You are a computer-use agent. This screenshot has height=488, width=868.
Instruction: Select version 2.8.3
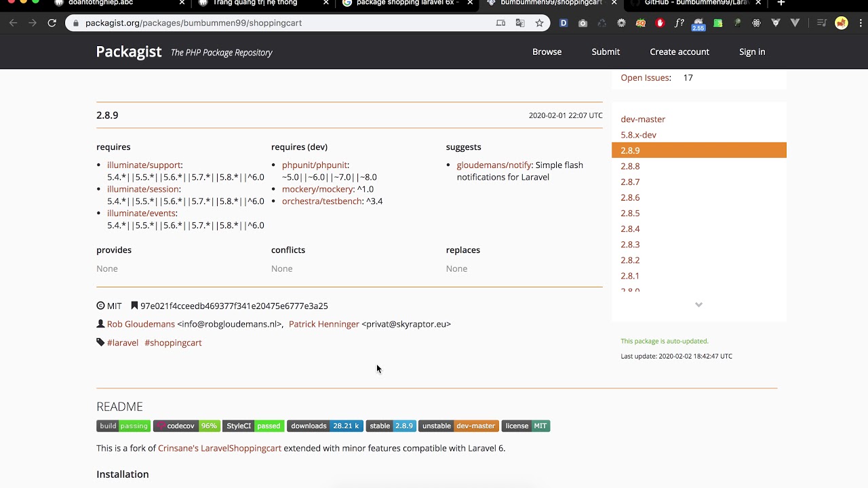click(630, 244)
